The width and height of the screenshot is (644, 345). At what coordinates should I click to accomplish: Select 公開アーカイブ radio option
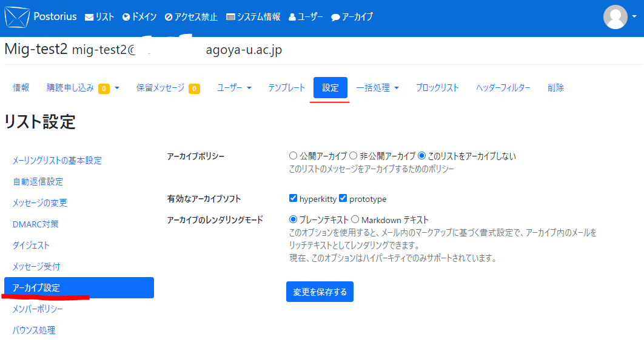pos(293,156)
